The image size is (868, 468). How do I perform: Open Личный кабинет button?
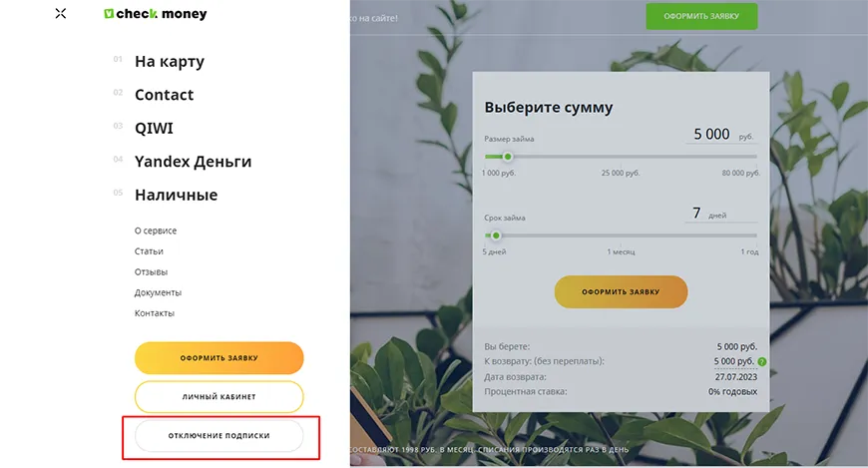point(218,396)
